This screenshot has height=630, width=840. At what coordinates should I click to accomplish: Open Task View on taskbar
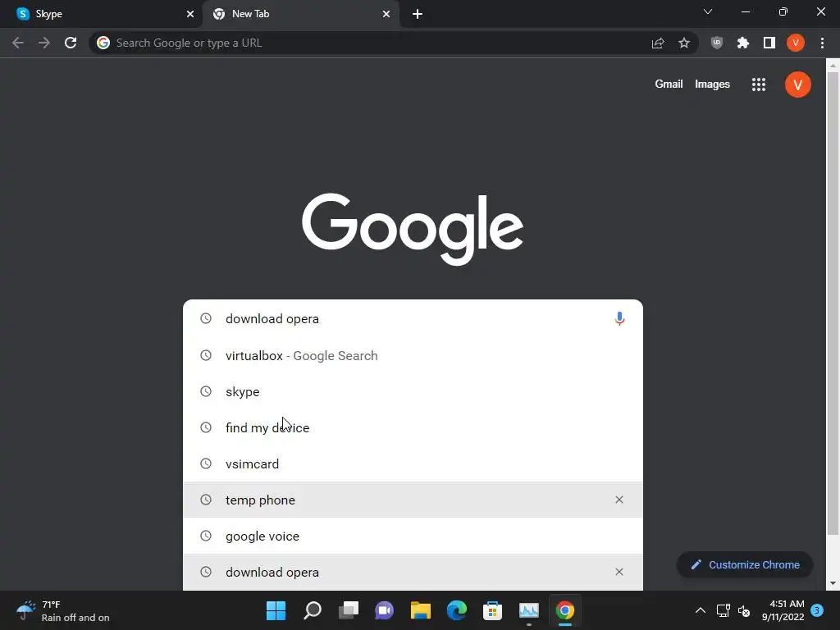348,610
